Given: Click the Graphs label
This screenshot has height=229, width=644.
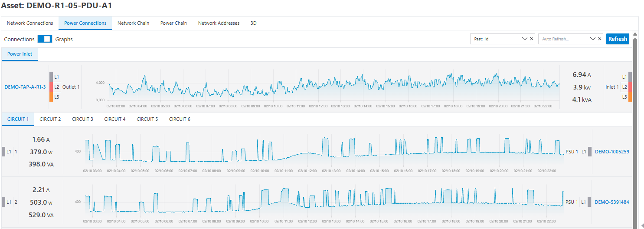Looking at the screenshot, I should [64, 39].
